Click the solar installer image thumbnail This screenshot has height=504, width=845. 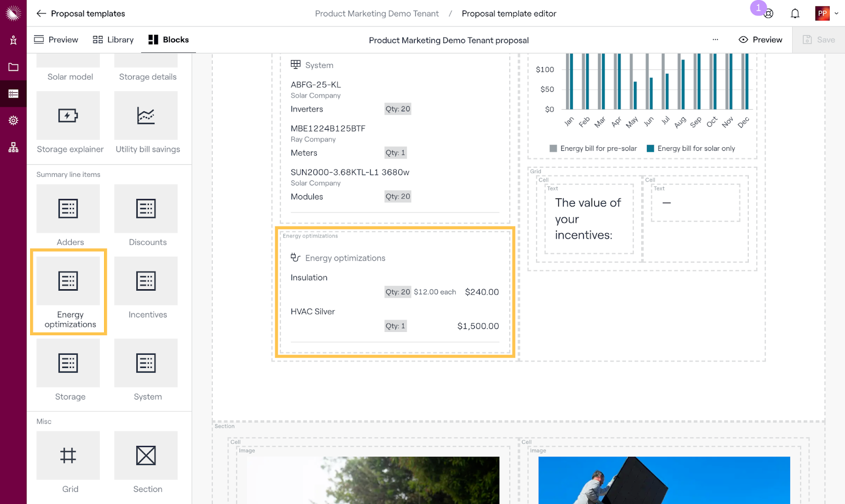[664, 480]
